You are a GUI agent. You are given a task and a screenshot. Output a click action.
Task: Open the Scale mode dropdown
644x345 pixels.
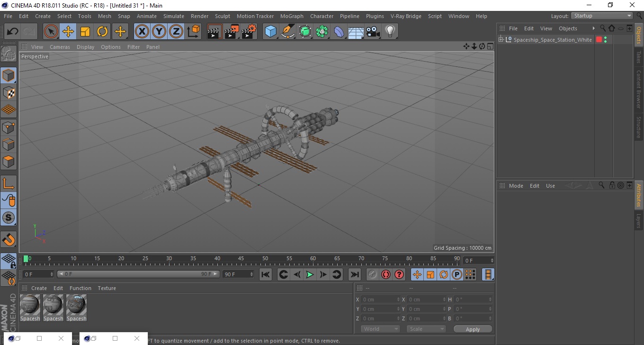(426, 329)
